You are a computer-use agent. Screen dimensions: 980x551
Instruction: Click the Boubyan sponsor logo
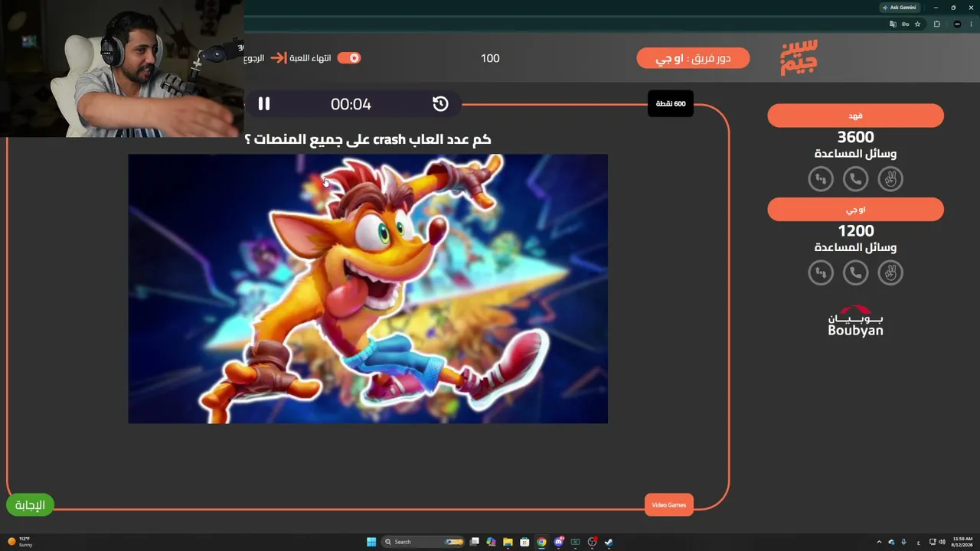tap(855, 321)
